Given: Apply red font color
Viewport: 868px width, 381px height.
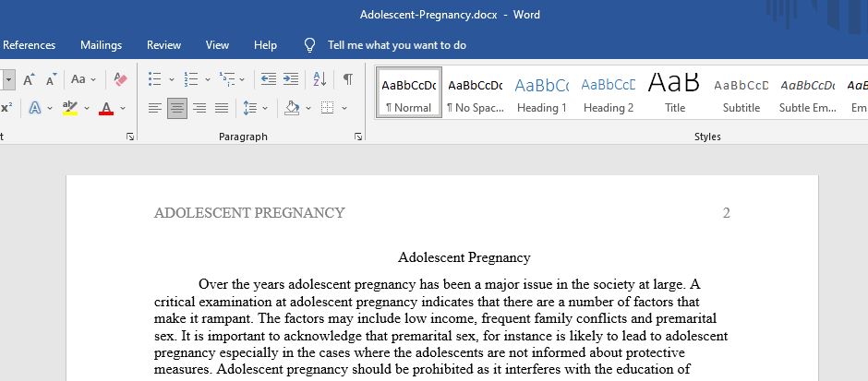Looking at the screenshot, I should pyautogui.click(x=106, y=108).
